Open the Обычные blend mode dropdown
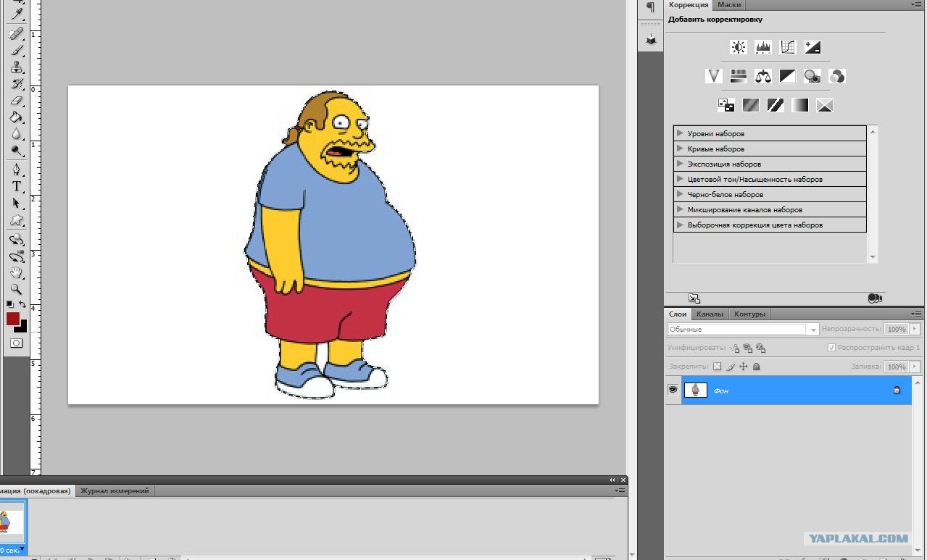The width and height of the screenshot is (927, 560). coord(743,329)
